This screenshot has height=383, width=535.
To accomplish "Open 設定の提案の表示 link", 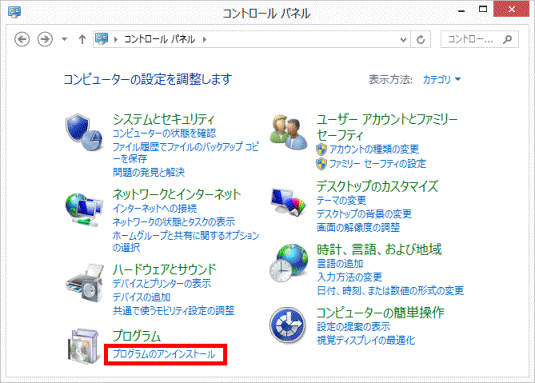I will (x=353, y=327).
